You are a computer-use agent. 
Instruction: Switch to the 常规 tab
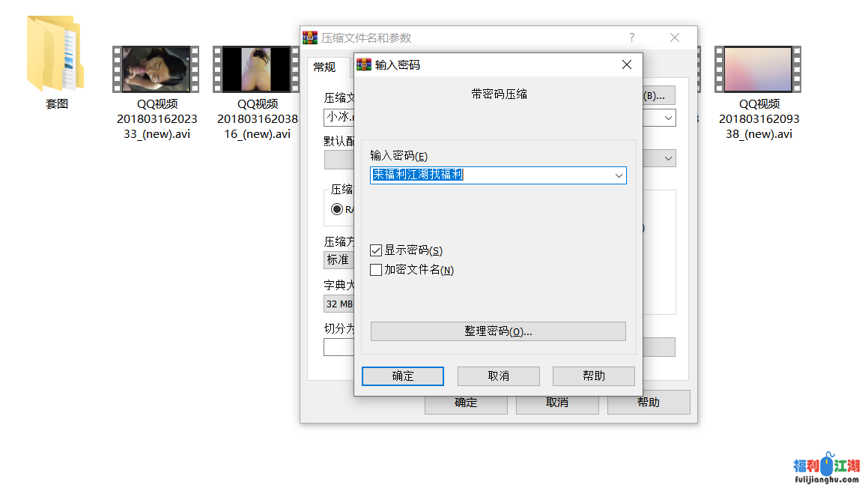pyautogui.click(x=324, y=67)
